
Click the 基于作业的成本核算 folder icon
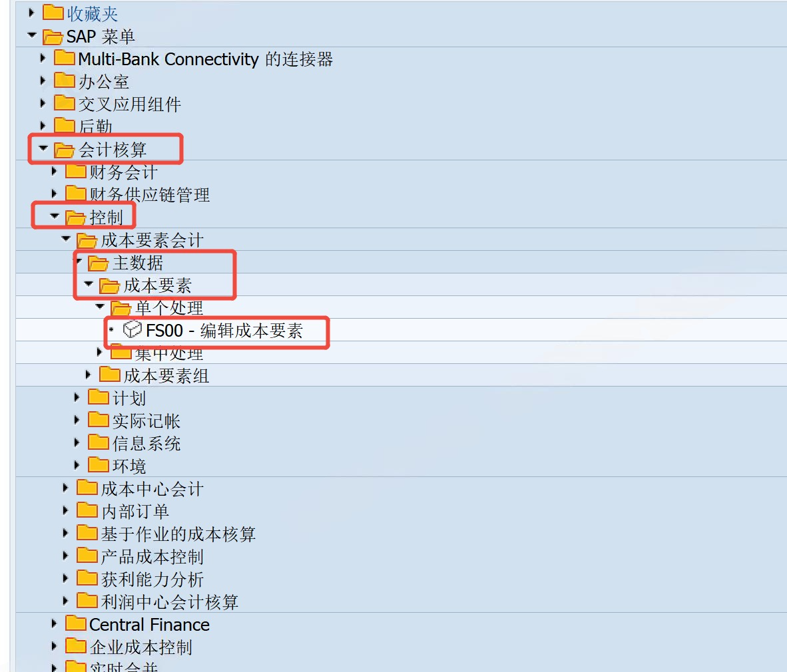87,532
